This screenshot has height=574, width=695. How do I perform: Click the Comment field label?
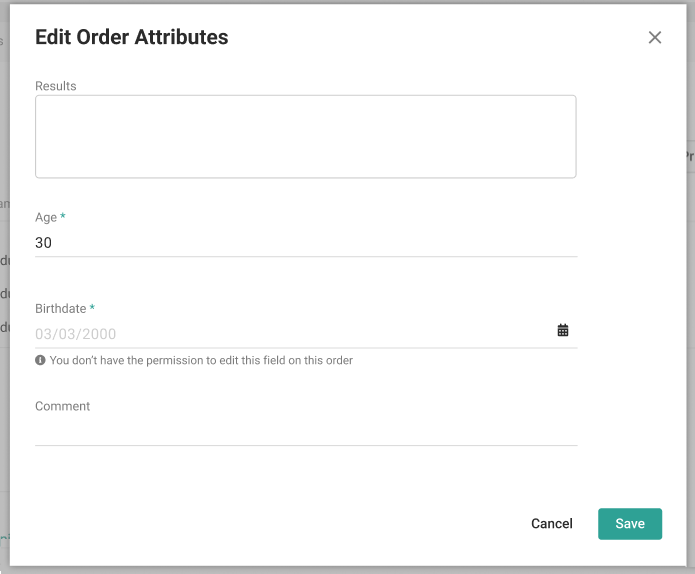pos(62,406)
